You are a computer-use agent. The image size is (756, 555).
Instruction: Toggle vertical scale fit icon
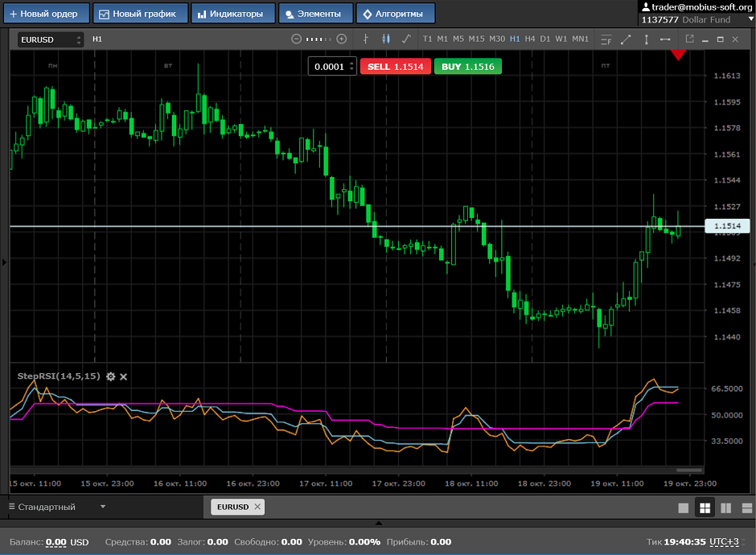pyautogui.click(x=646, y=39)
